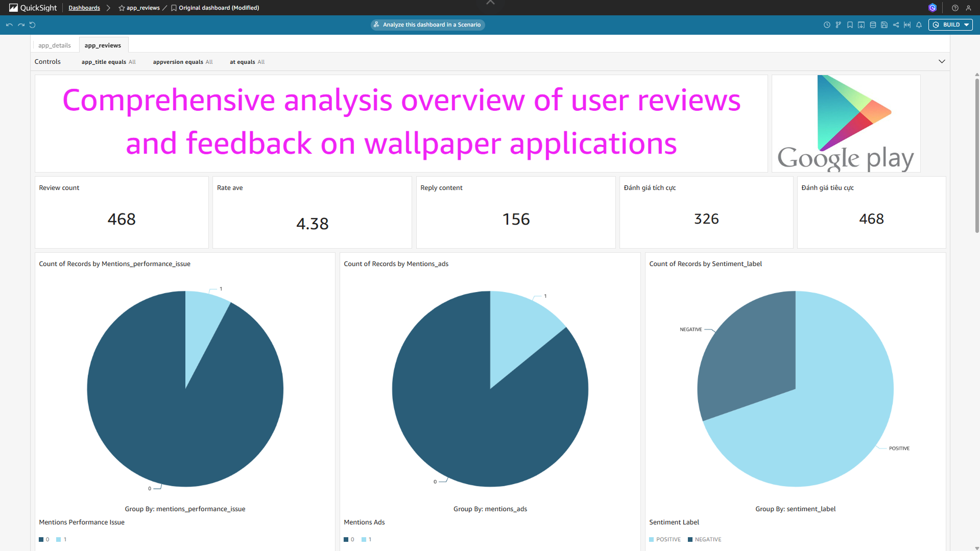
Task: Switch to the app_details tab
Action: tap(55, 45)
